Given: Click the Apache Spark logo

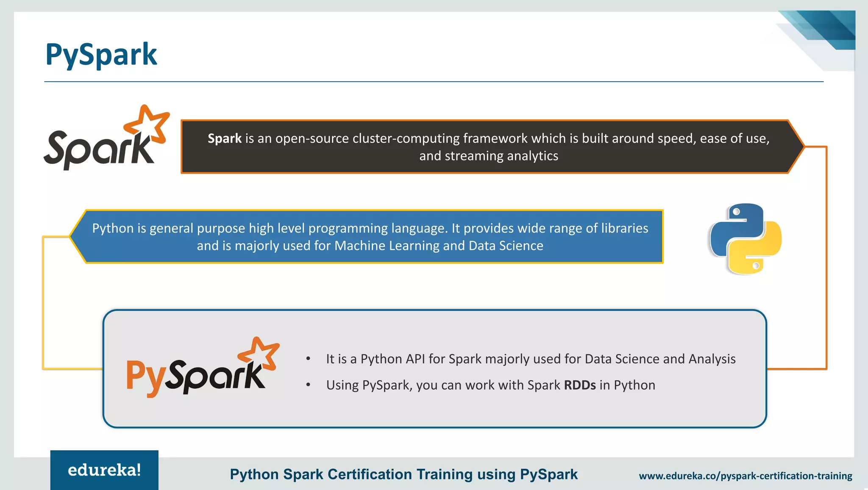Looking at the screenshot, I should tap(107, 138).
